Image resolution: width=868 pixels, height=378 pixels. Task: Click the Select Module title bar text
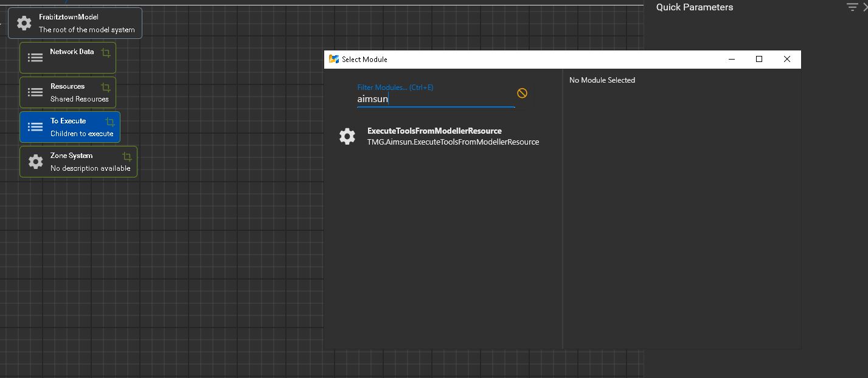point(364,60)
